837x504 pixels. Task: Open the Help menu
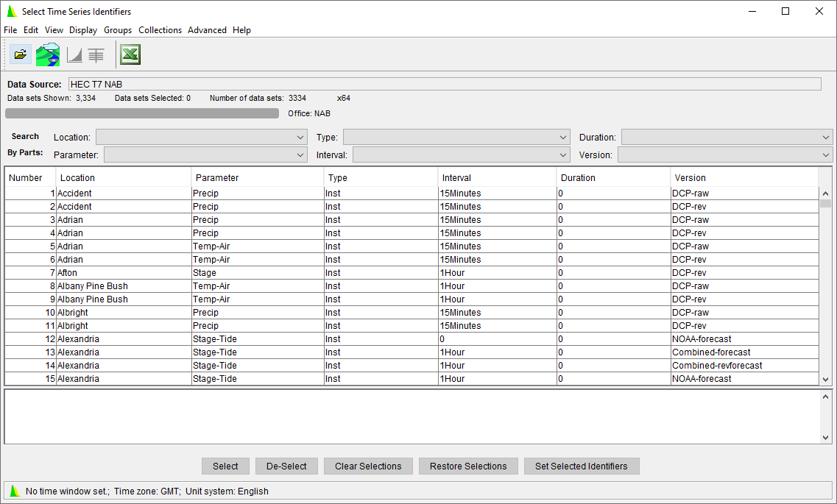[x=241, y=30]
